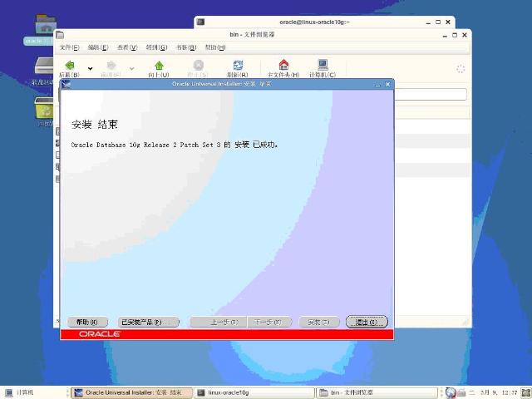Click the file browser resize grip corner
This screenshot has width=532, height=399.
point(465,322)
